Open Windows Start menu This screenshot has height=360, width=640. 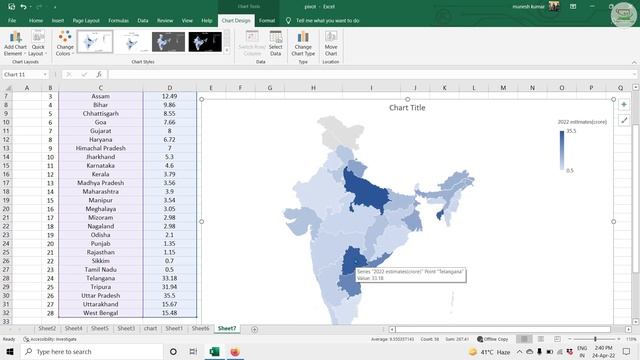coord(10,351)
